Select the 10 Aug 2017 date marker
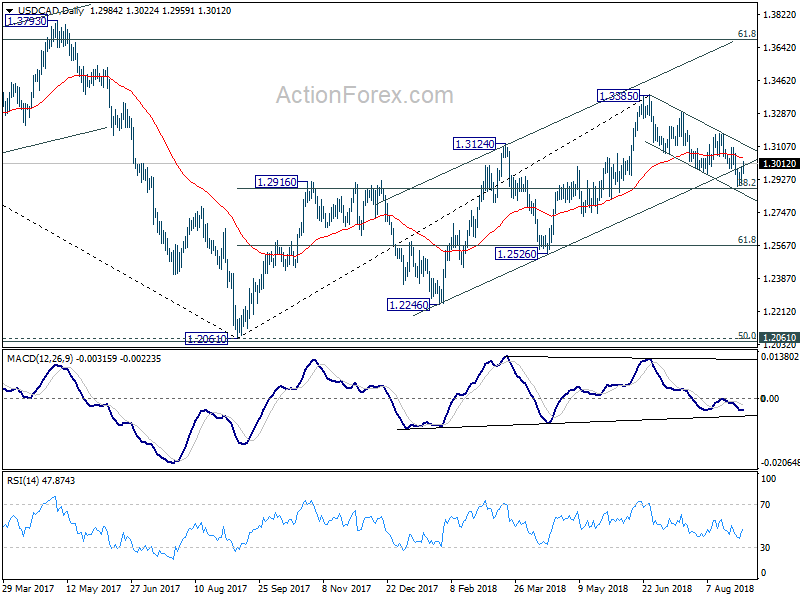The height and width of the screenshot is (600, 800). pos(220,588)
